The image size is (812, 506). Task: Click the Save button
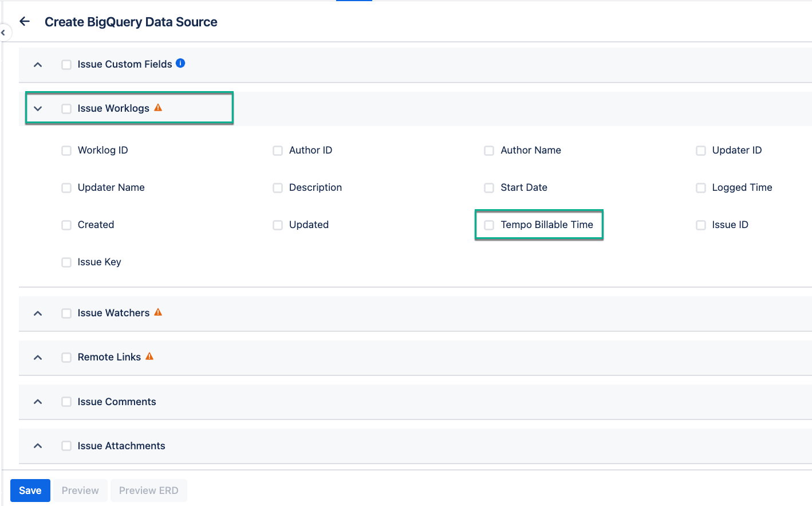(30, 491)
